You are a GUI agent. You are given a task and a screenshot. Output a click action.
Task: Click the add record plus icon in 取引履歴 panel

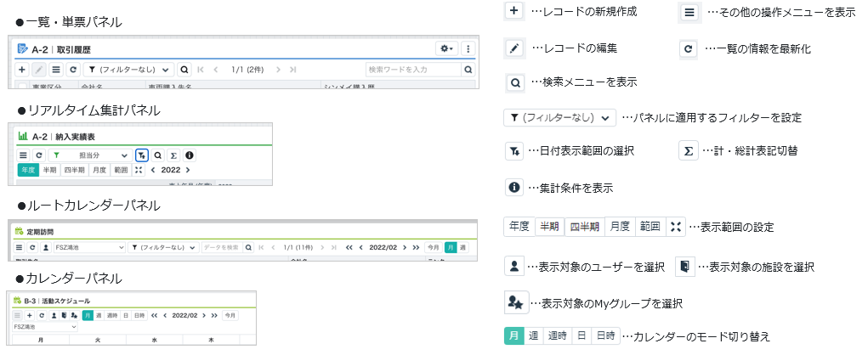pos(23,70)
